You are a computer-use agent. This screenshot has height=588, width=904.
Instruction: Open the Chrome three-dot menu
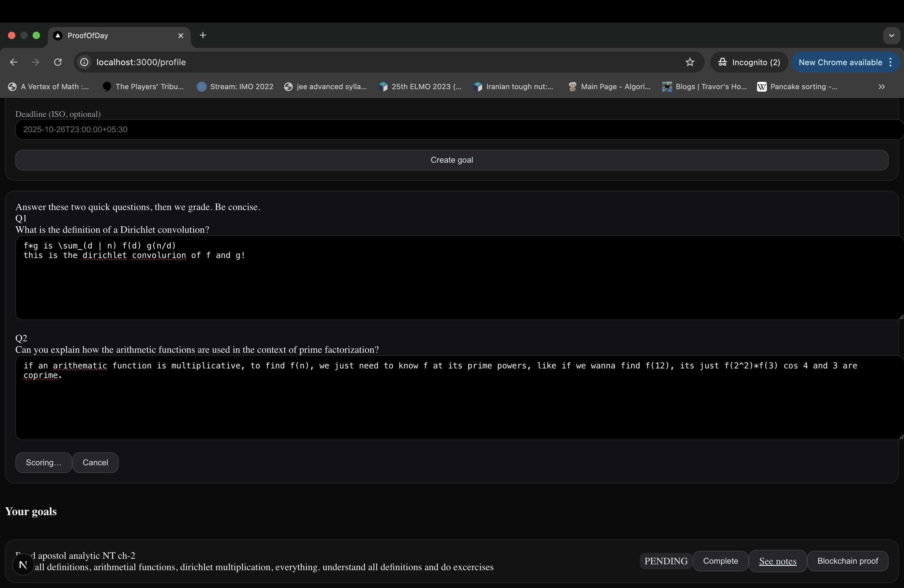(890, 62)
